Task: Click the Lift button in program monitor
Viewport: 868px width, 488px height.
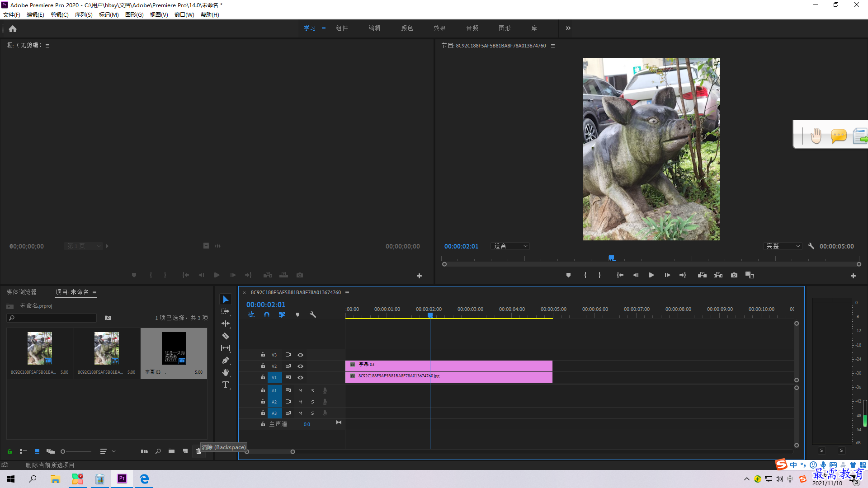Action: (x=702, y=275)
